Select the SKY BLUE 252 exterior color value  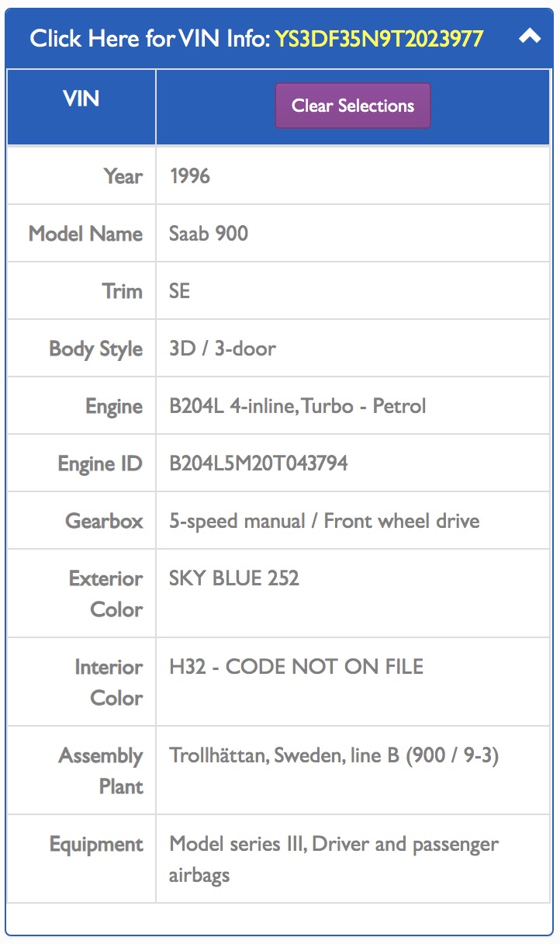coord(234,578)
